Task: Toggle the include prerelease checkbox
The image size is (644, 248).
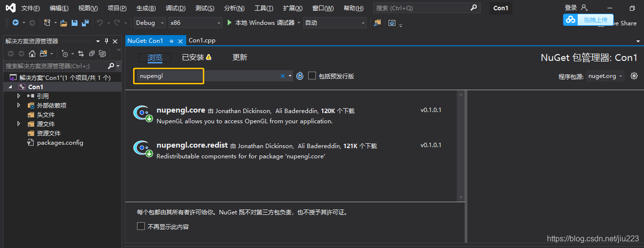Action: 312,76
